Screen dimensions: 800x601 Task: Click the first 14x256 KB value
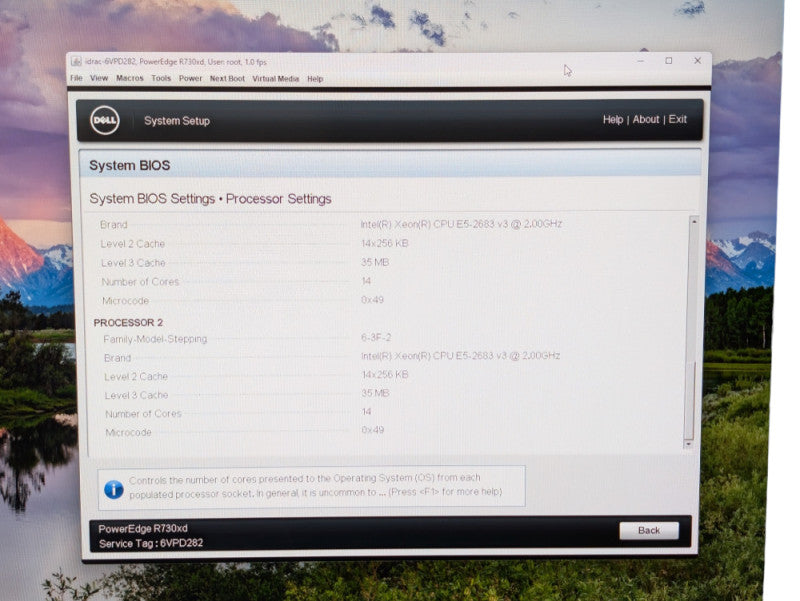(385, 243)
